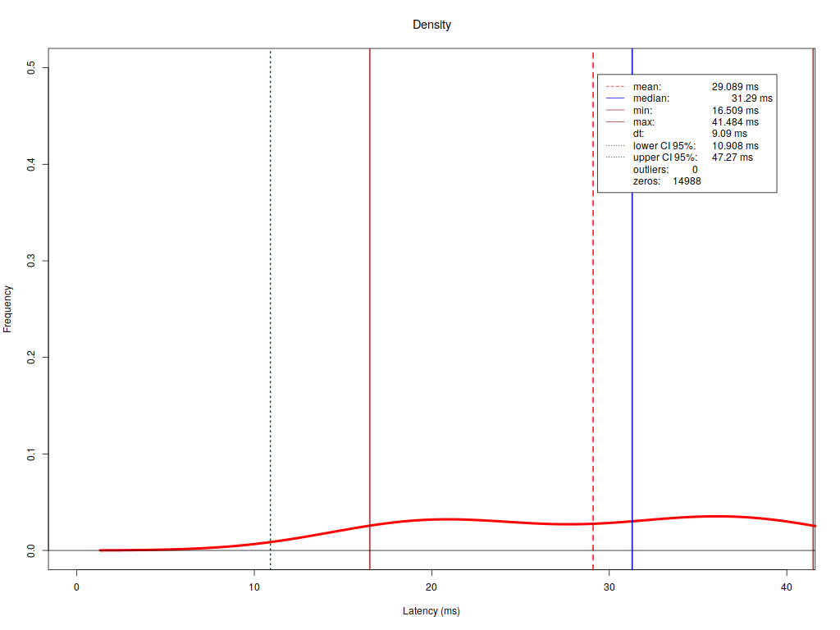The width and height of the screenshot is (840, 630).
Task: Click the max value 41.484 ms
Action: (x=735, y=122)
